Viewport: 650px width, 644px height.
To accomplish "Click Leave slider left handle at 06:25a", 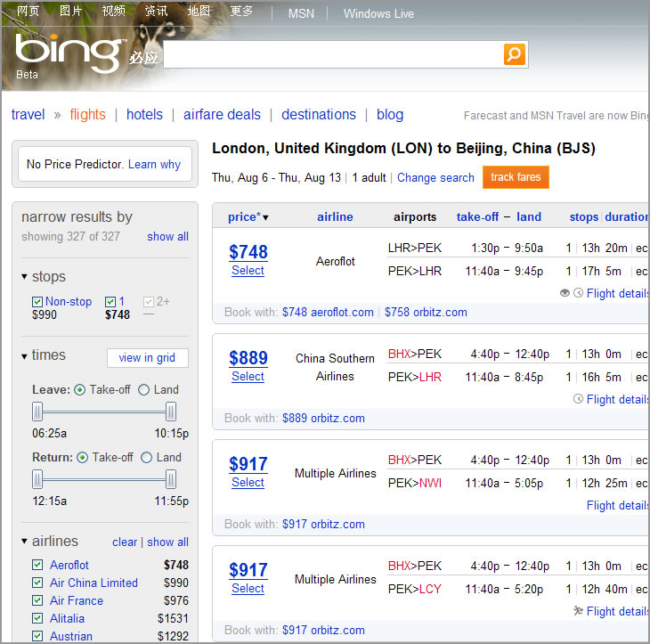I will point(37,412).
